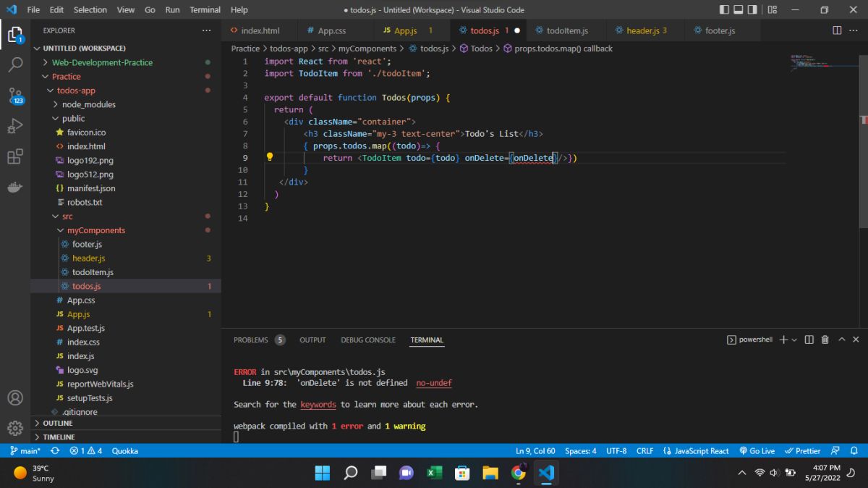Collapse the Untitled (Workspace) section
Viewport: 868px width, 488px height.
click(x=37, y=49)
